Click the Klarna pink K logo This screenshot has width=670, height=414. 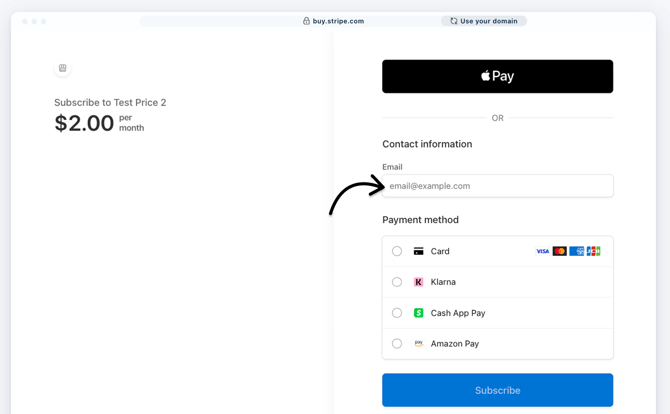pyautogui.click(x=418, y=282)
